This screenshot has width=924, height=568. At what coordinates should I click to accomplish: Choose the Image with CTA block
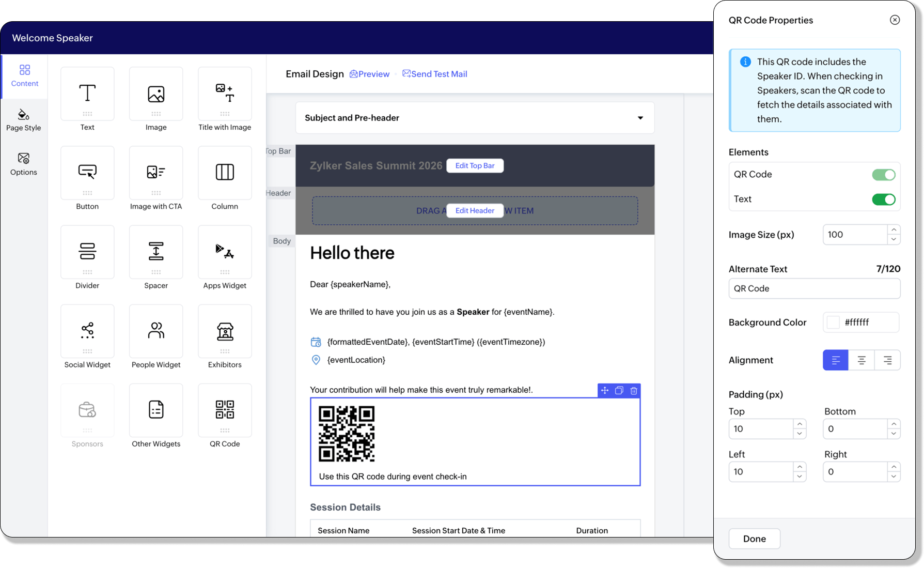click(156, 173)
